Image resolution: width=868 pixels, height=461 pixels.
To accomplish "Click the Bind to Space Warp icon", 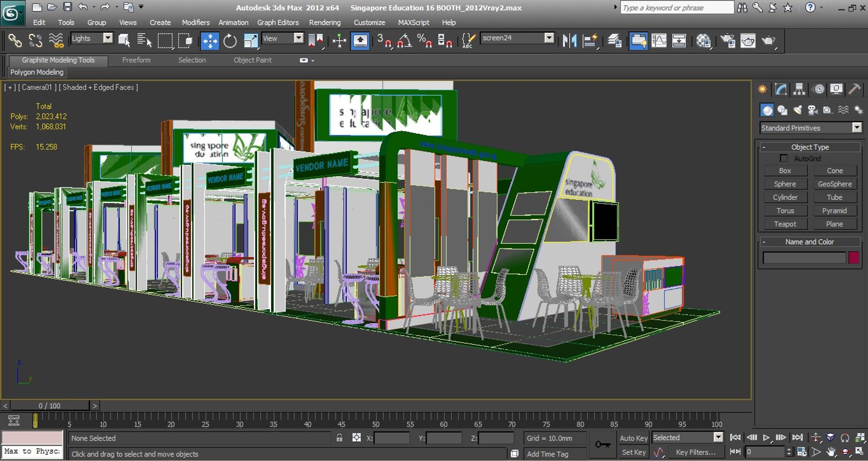I will tap(56, 41).
